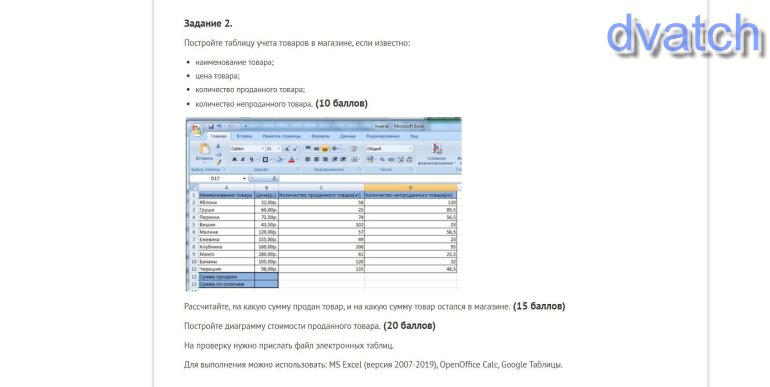
Task: Click the red font color A icon in the Excel image
Action: point(291,160)
